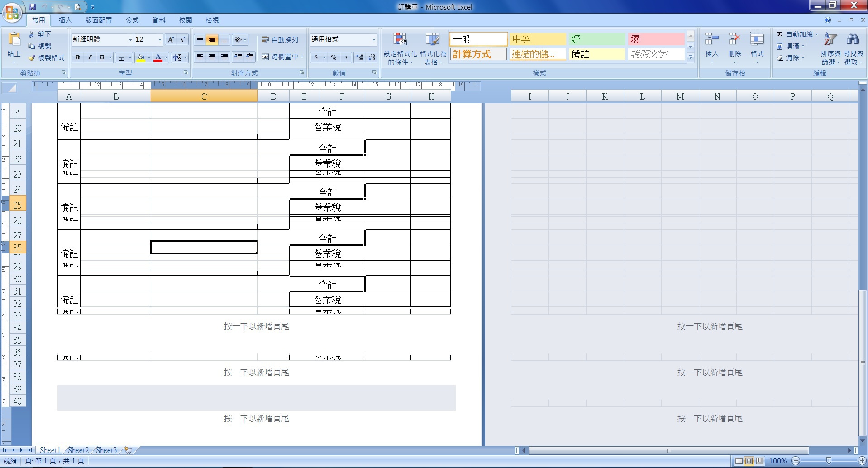868x468 pixels.
Task: Click the 格式 cells button
Action: tap(757, 48)
